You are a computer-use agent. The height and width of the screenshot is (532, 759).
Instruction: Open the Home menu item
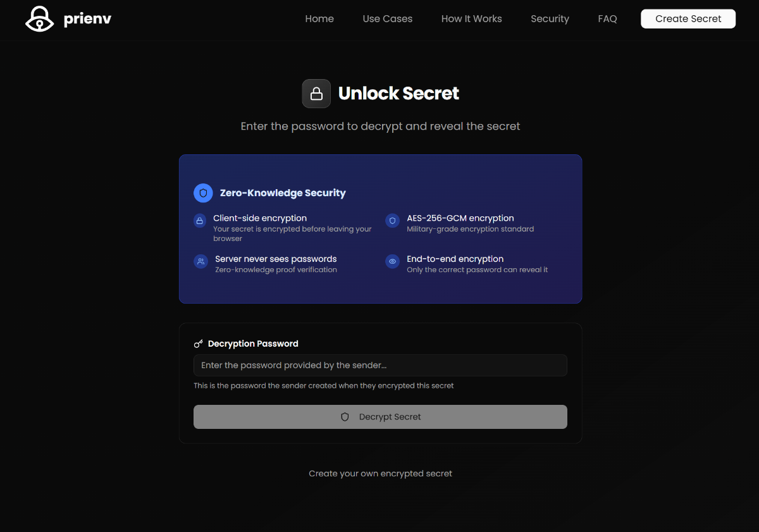(x=319, y=19)
